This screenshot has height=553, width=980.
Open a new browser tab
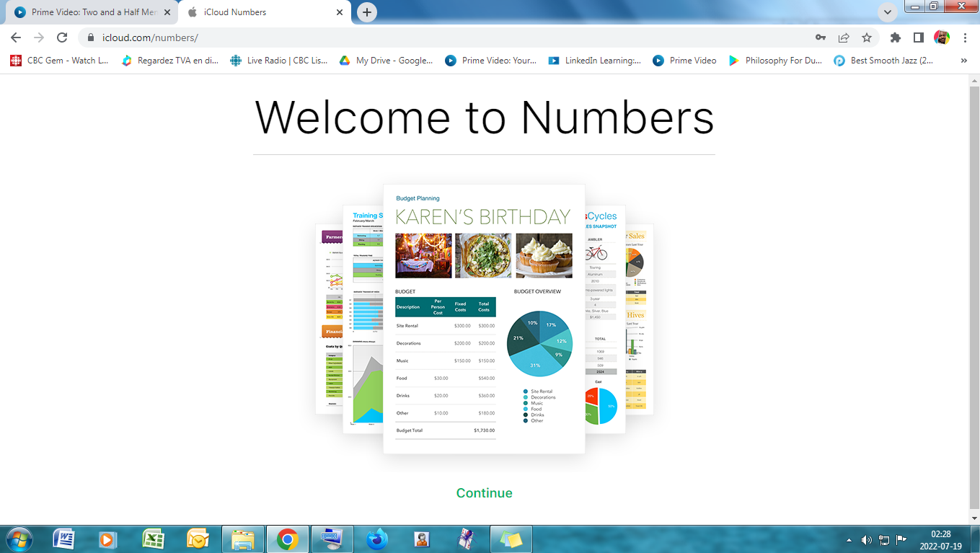point(367,12)
